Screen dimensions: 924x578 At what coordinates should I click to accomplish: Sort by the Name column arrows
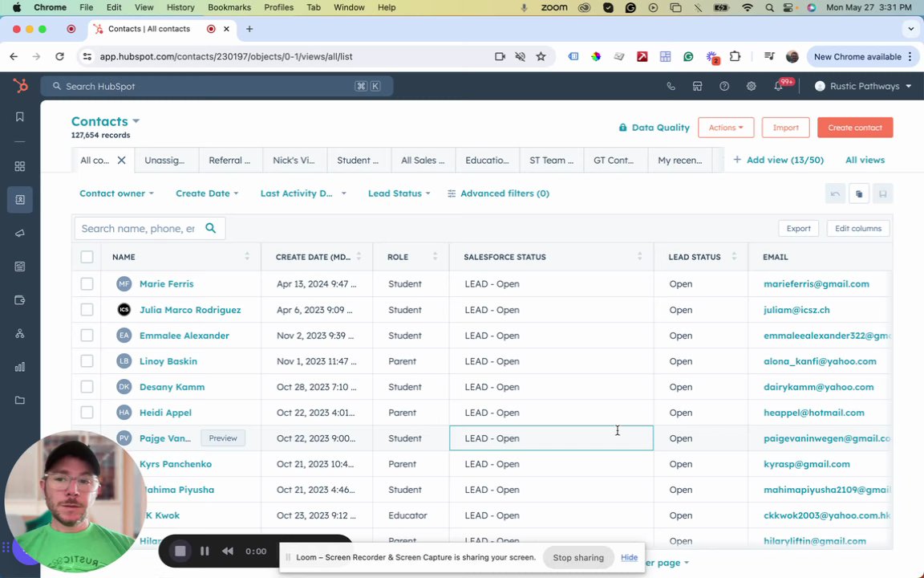point(247,257)
